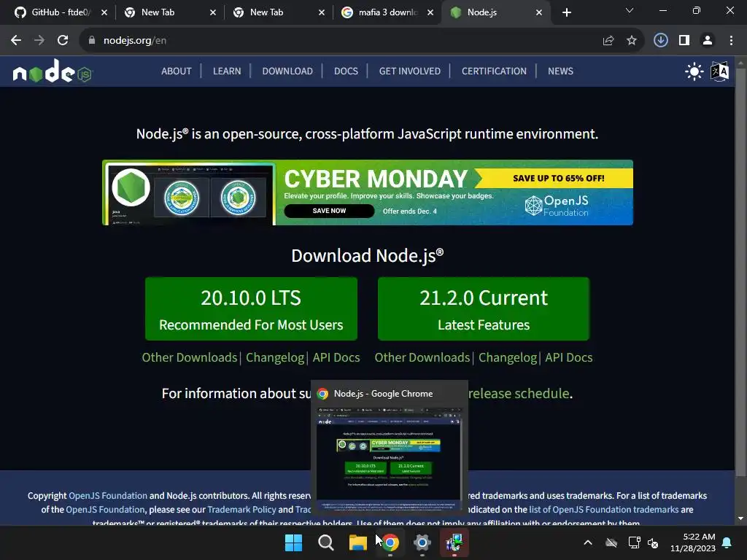Open Other Downloads under LTS
Screen dimensions: 747x560
click(x=190, y=357)
